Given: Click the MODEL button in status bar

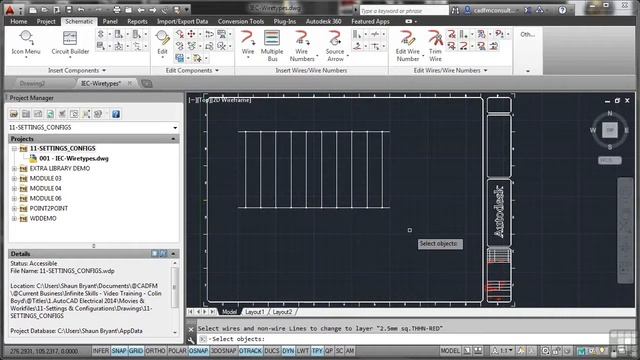Looking at the screenshot, I should tap(450, 351).
